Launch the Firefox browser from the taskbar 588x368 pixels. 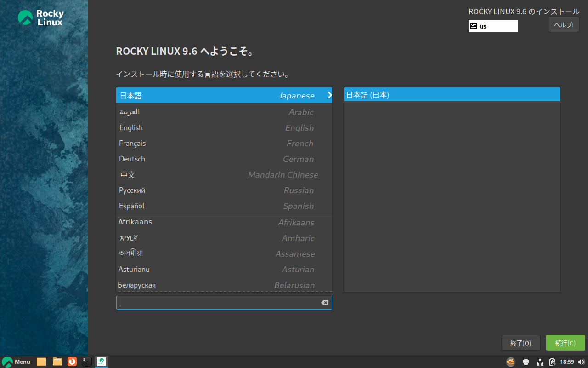pyautogui.click(x=72, y=362)
